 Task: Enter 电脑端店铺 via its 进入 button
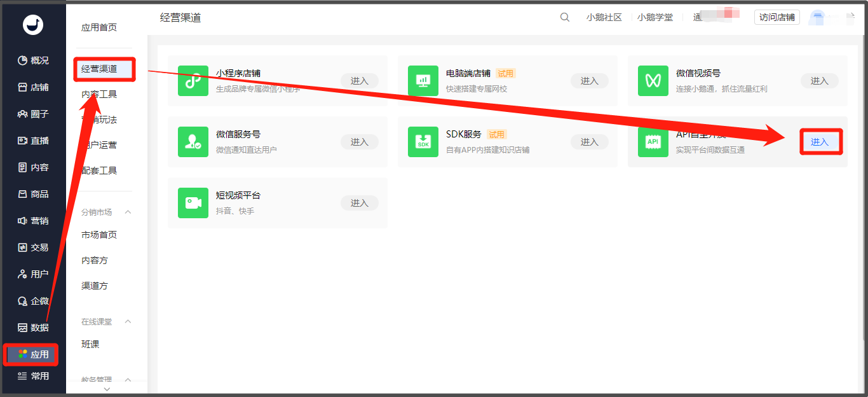[x=590, y=81]
